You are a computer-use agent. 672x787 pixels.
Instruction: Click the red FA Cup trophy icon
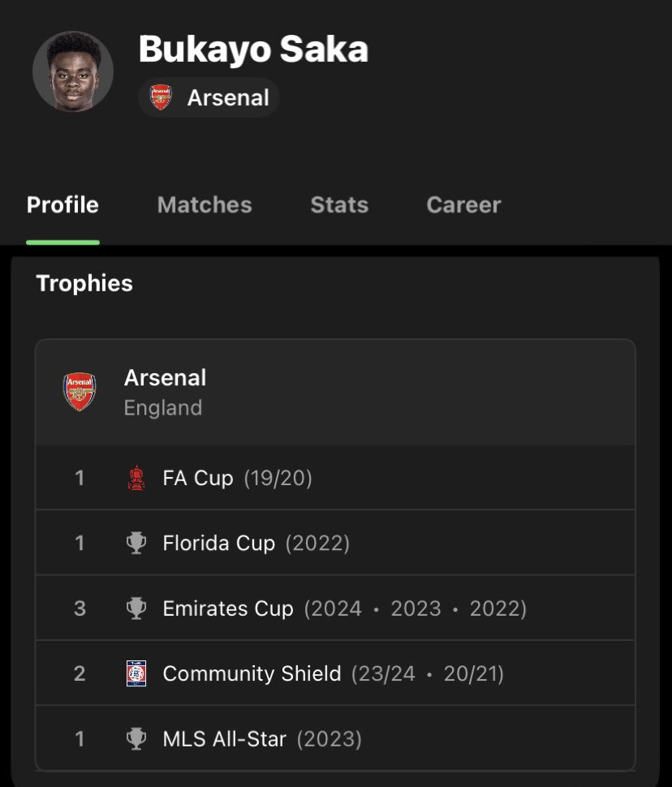[136, 478]
